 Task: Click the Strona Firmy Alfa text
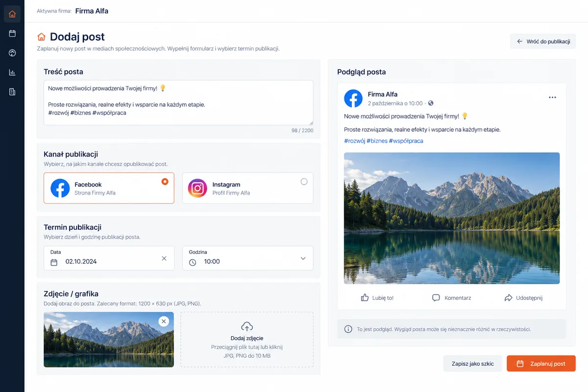[95, 193]
